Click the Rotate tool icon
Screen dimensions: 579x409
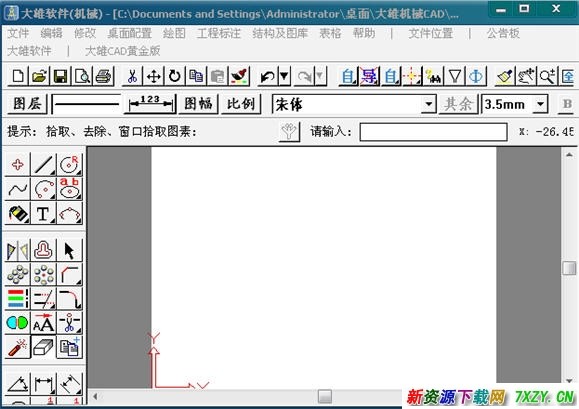[175, 76]
